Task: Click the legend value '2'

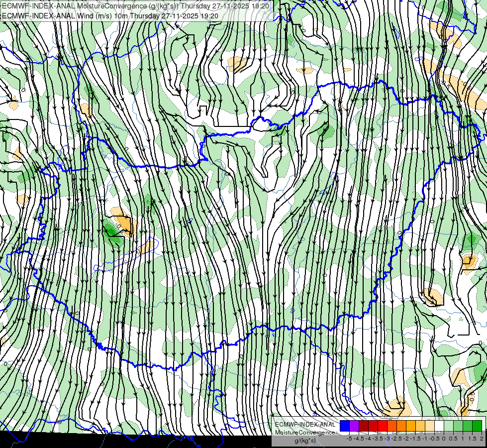Action: pos(482,439)
